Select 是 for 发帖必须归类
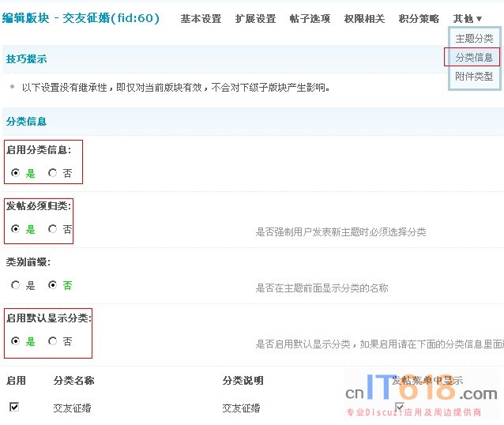 [16, 229]
